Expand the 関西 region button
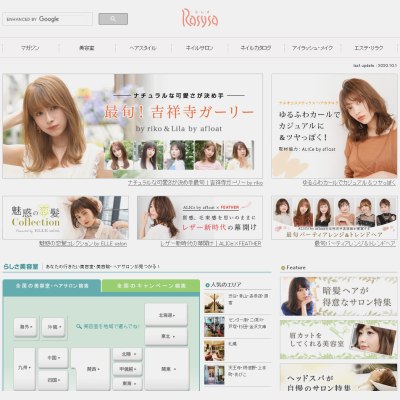Screen dimensions: 400x400 click(x=91, y=369)
